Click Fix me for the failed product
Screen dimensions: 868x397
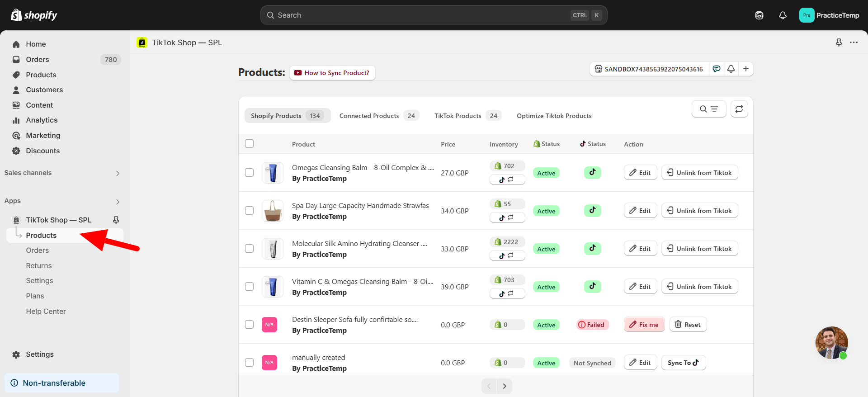click(x=644, y=325)
